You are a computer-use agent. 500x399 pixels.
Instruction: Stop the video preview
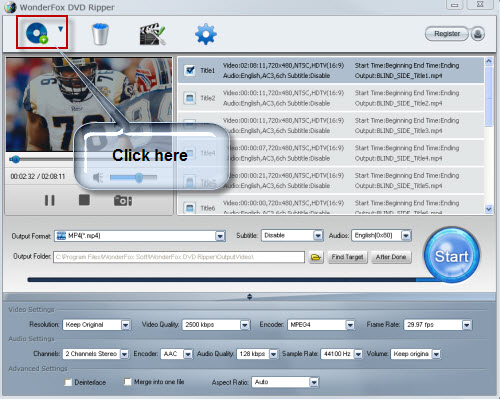(84, 200)
